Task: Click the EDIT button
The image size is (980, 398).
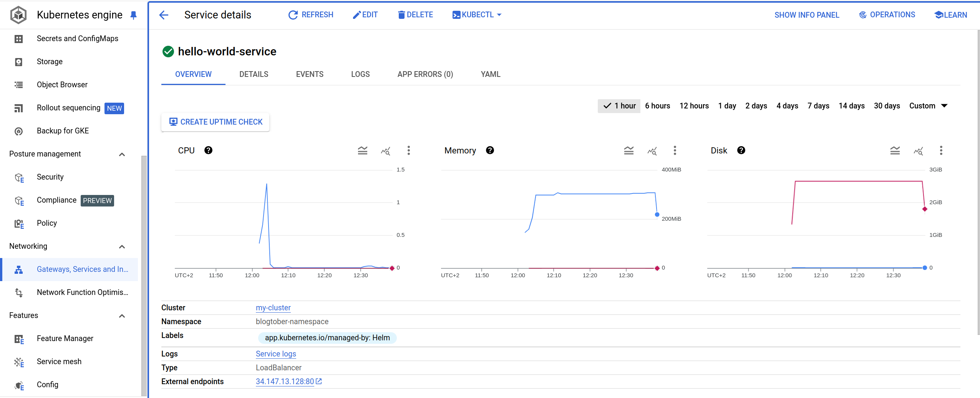Action: [365, 15]
